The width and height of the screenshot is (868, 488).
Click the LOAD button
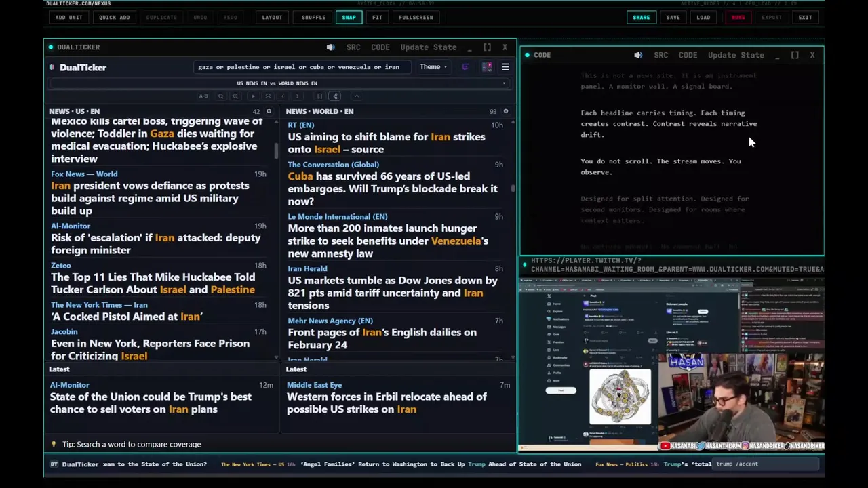703,17
